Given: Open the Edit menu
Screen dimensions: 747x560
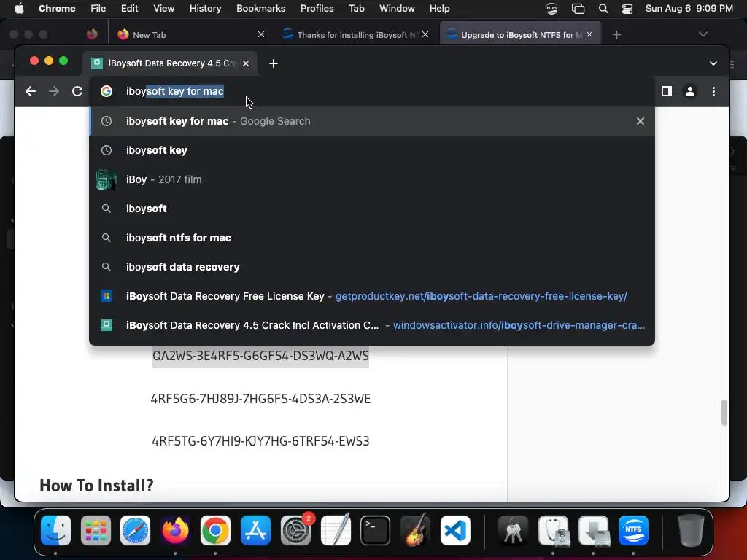Looking at the screenshot, I should pos(129,8).
